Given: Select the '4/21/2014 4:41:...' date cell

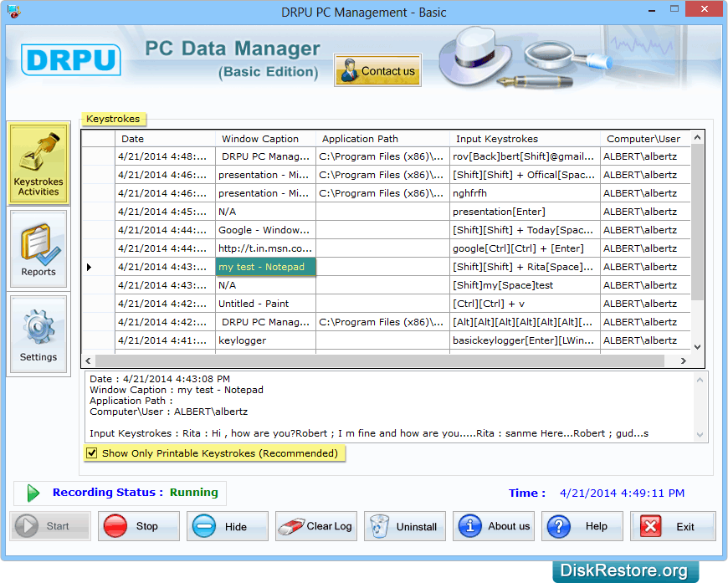Looking at the screenshot, I should (x=166, y=340).
